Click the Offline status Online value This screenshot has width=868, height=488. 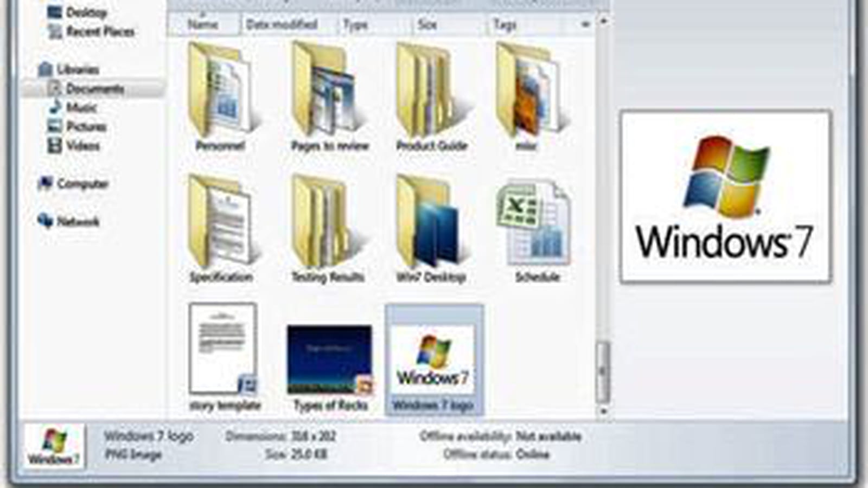533,454
